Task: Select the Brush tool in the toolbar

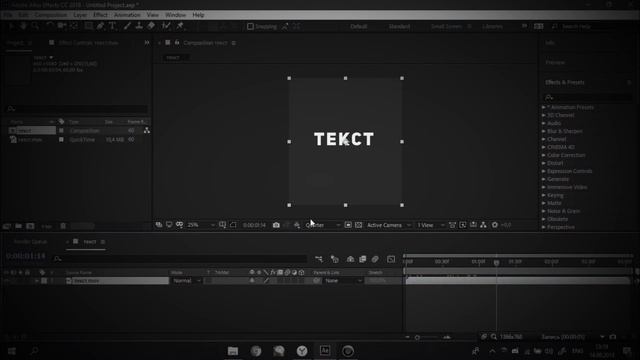Action: [x=127, y=26]
